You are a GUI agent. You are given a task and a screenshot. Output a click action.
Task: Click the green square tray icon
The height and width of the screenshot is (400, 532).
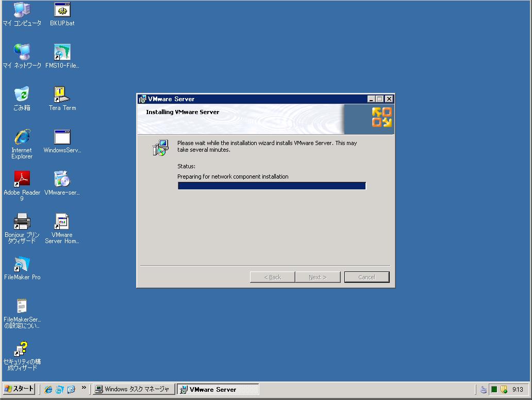tap(494, 390)
